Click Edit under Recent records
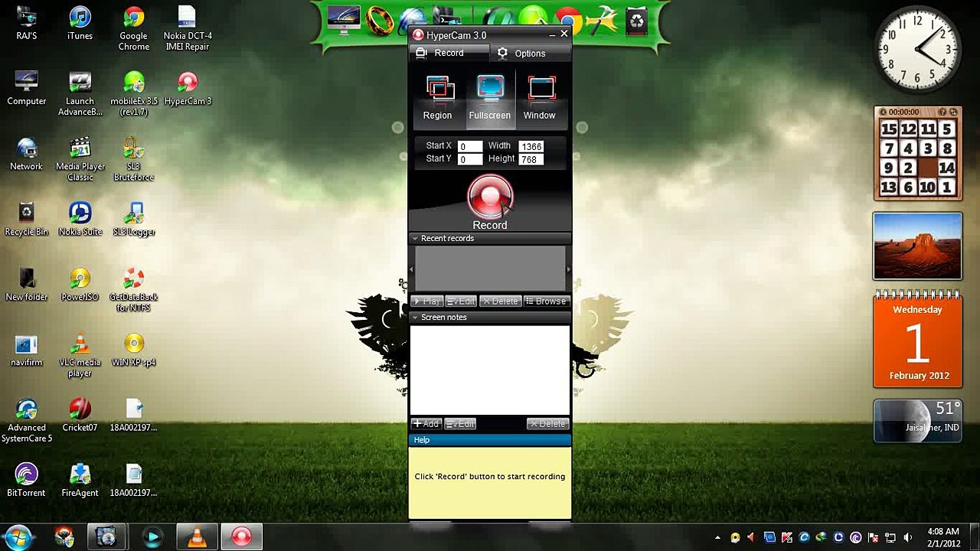This screenshot has height=551, width=980. pyautogui.click(x=462, y=302)
